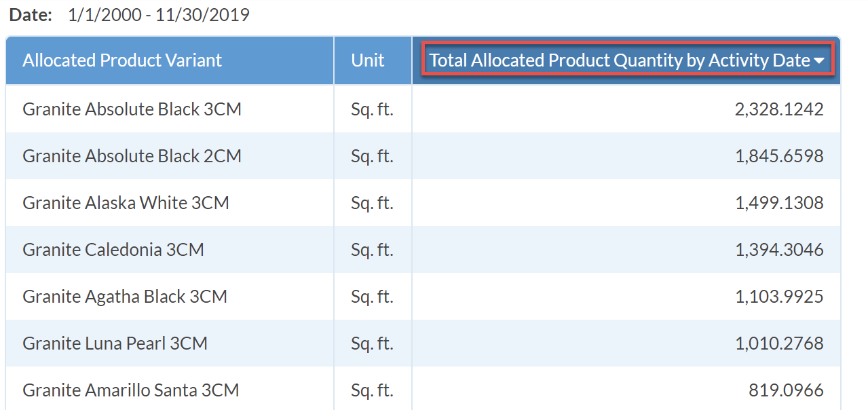The image size is (868, 410).
Task: Click the 2,328.1242 quantity value
Action: pos(779,109)
